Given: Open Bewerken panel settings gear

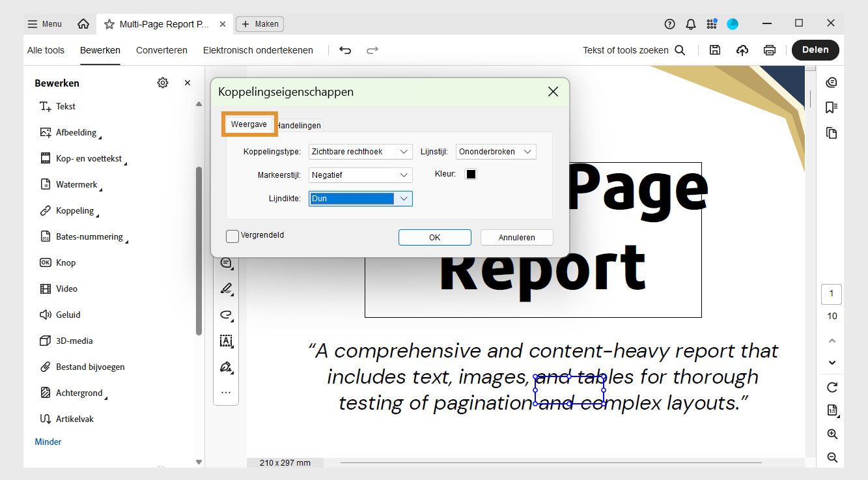Looking at the screenshot, I should pyautogui.click(x=163, y=83).
